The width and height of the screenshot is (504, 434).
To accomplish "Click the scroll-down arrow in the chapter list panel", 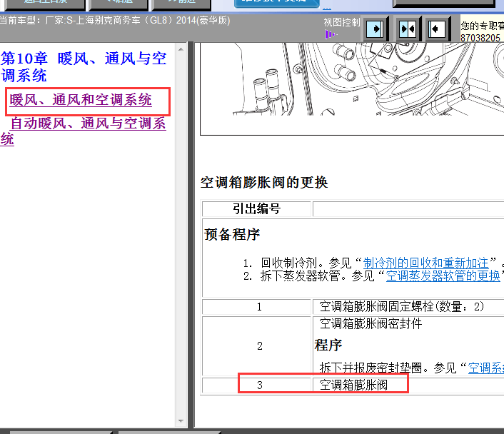I will (x=181, y=421).
